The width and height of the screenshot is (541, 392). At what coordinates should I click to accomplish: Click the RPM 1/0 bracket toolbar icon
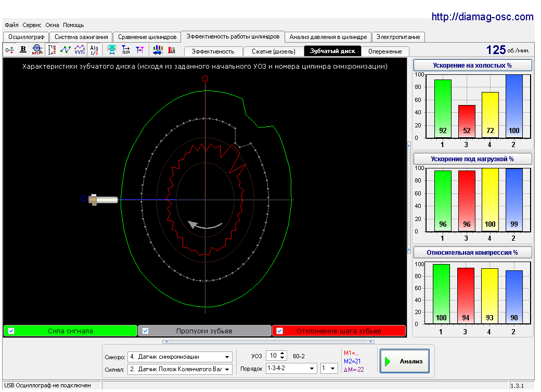[51, 50]
